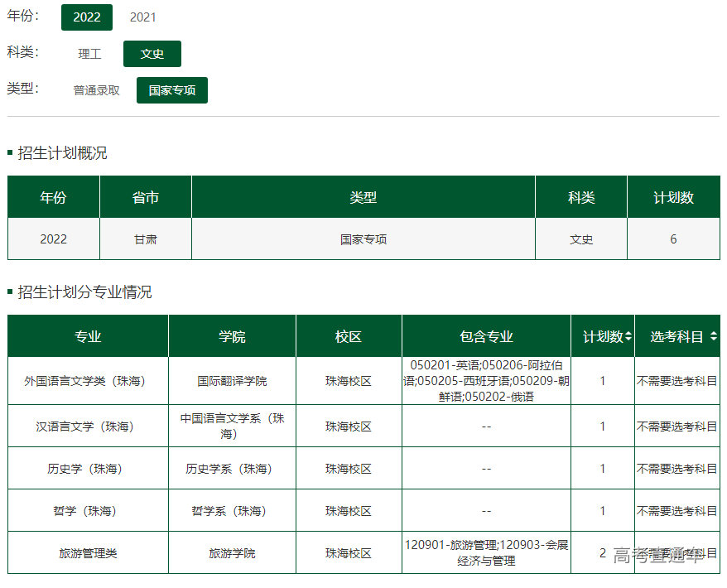Click 旅游管理类 major entry
The width and height of the screenshot is (727, 588).
[88, 553]
